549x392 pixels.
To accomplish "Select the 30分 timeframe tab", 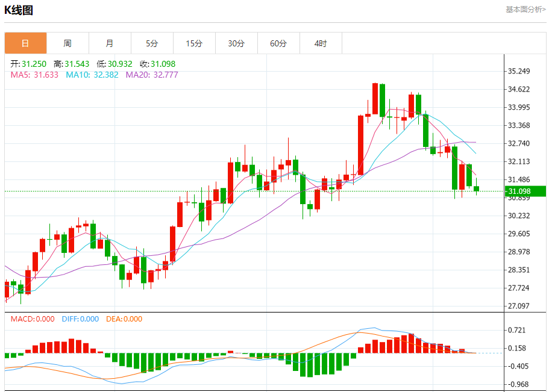I will click(236, 43).
